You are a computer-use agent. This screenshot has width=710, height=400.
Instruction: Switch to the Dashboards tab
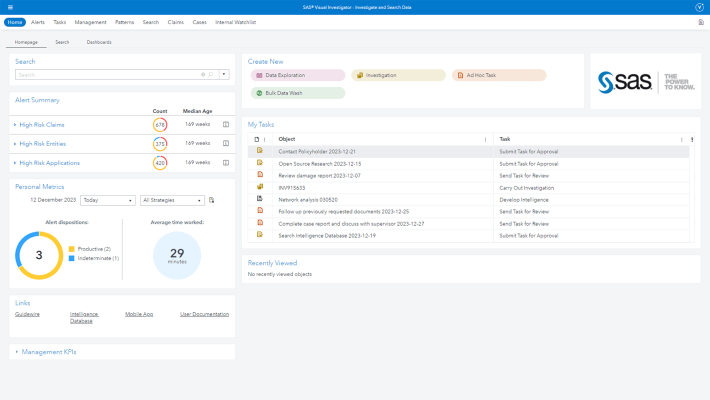[x=99, y=42]
